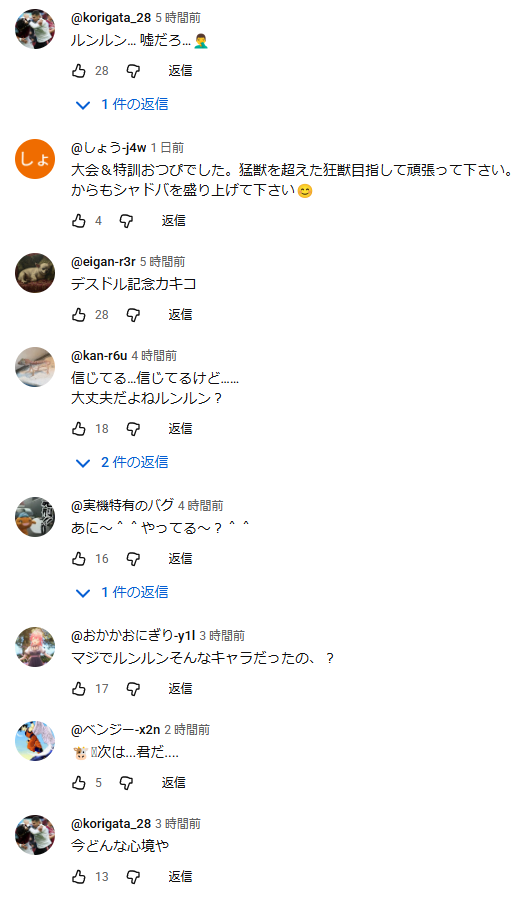The image size is (516, 899).
Task: Thumbs up the あに〜やってる〜 comment
Action: pyautogui.click(x=79, y=559)
